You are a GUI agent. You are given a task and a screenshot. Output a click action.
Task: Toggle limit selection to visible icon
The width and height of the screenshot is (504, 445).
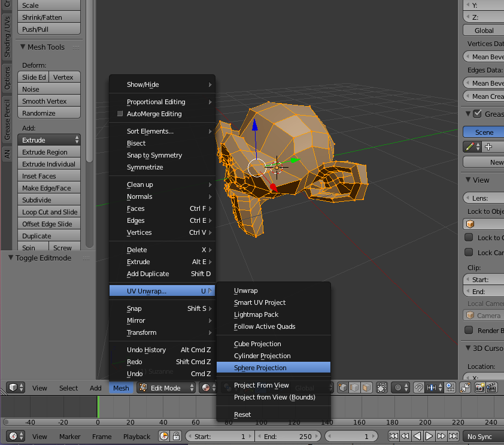[381, 388]
